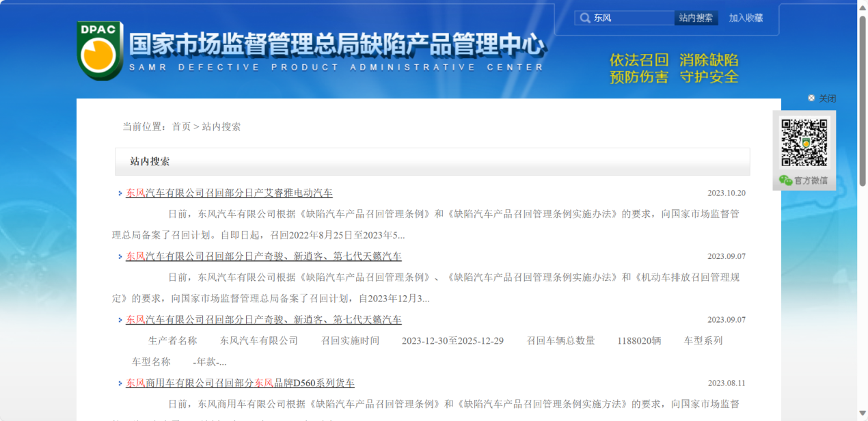Click the site title 国家市场监督管理总局缺陷产品管理中心
This screenshot has height=421, width=868.
click(x=338, y=45)
